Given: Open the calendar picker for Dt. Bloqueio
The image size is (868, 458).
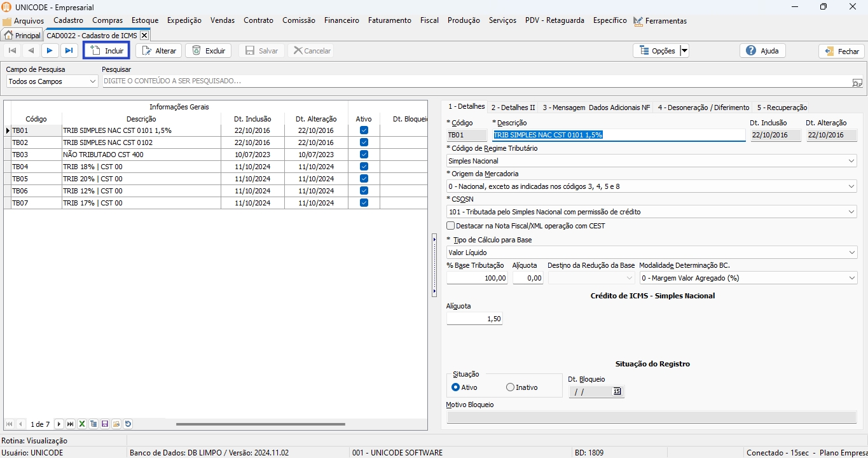Looking at the screenshot, I should (617, 392).
